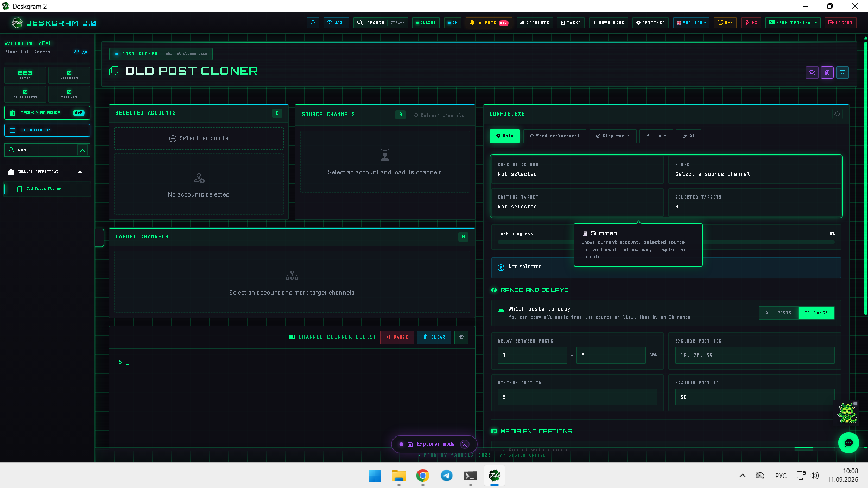868x488 pixels.
Task: Collapse the sidebar using the chevron handle
Action: click(99, 238)
